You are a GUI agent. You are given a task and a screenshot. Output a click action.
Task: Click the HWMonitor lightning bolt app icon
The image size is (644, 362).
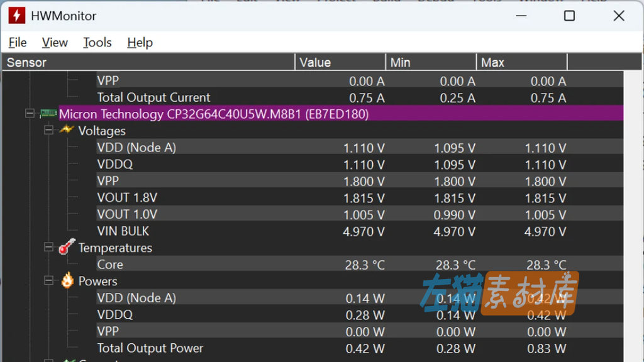(x=17, y=16)
